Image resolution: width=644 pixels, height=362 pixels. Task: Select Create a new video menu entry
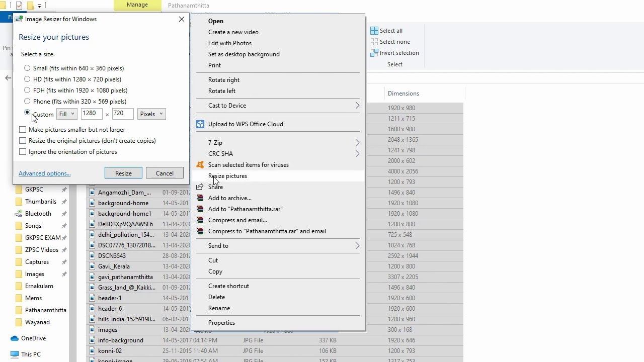click(233, 32)
